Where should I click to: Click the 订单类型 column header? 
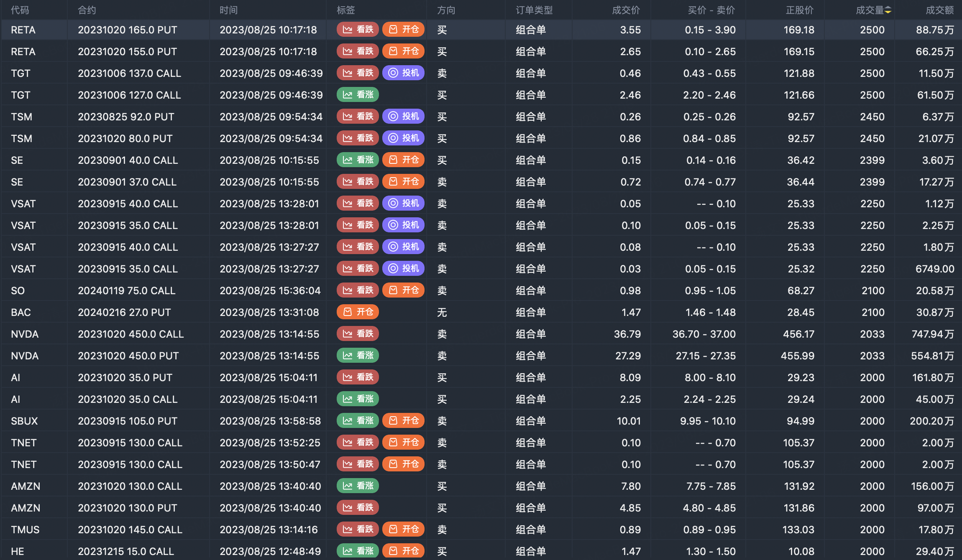click(534, 10)
